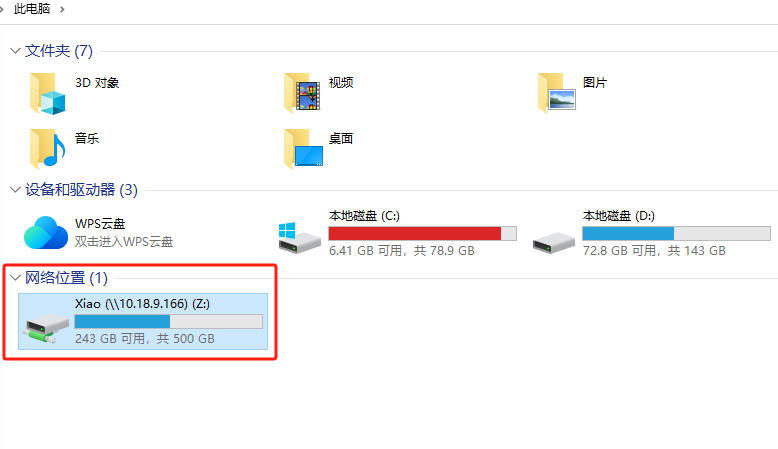The image size is (778, 449).
Task: Click the WPS云盘 cloud icon
Action: pyautogui.click(x=46, y=232)
